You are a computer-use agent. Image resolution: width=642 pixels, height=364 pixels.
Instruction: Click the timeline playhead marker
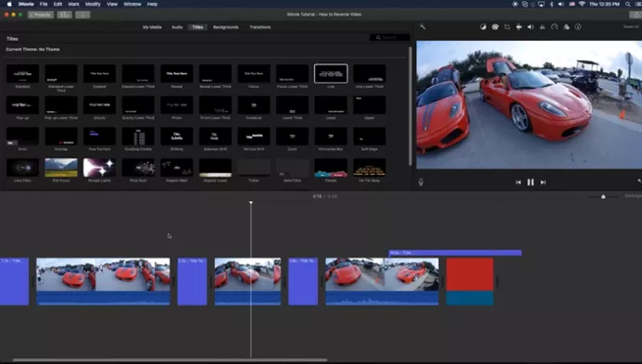tap(251, 202)
